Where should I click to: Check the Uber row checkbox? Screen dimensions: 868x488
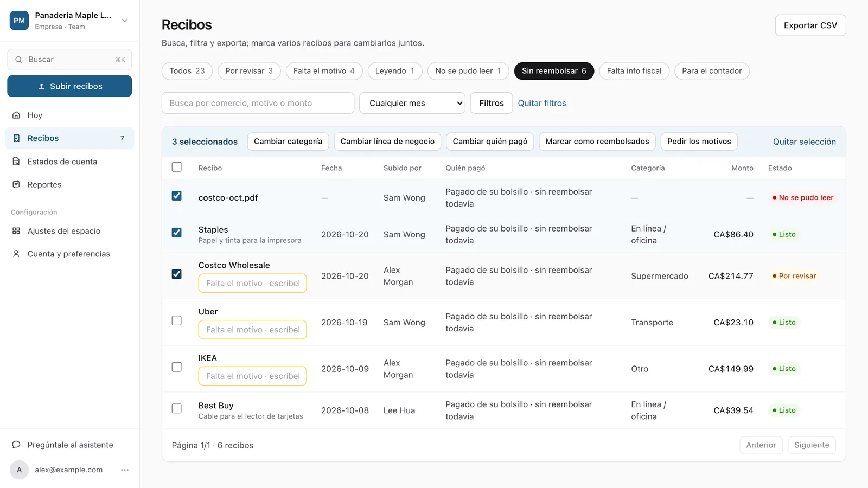pyautogui.click(x=177, y=320)
